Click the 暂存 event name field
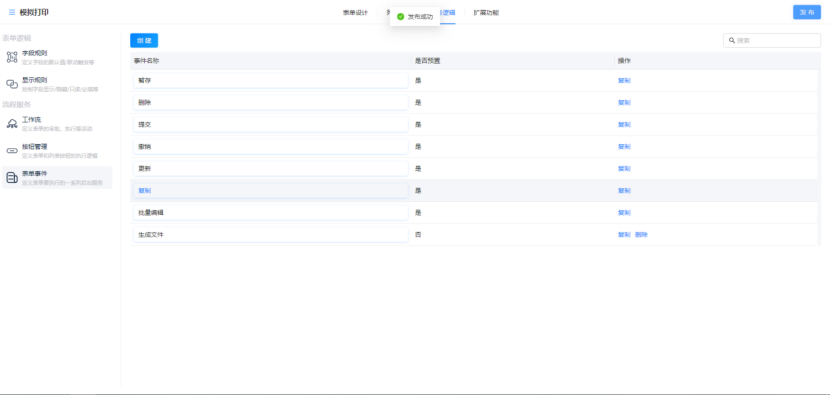Viewport: 830px width, 395px height. [x=270, y=80]
